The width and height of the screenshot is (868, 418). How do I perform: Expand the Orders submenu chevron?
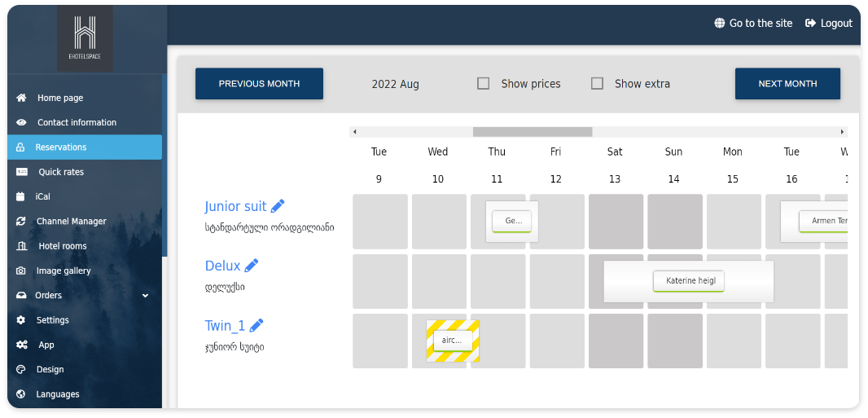pos(146,296)
